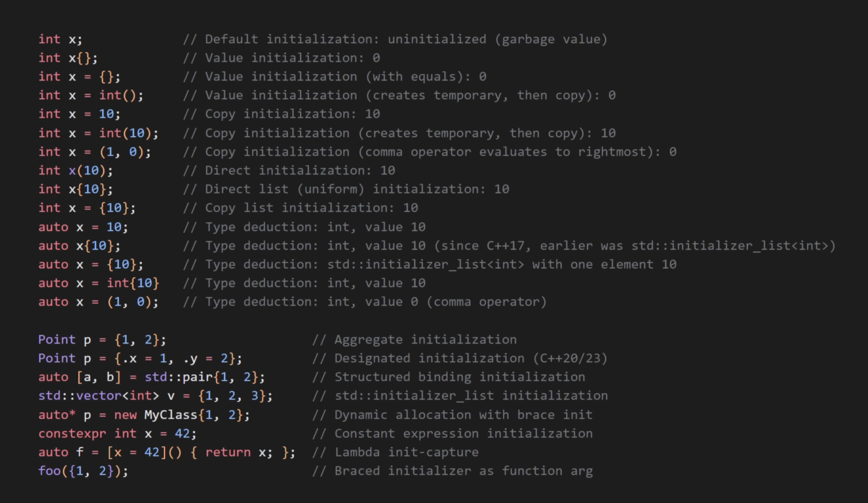The height and width of the screenshot is (503, 868).
Task: Click 'MyClass' in the dynamic allocation line
Action: click(x=170, y=415)
